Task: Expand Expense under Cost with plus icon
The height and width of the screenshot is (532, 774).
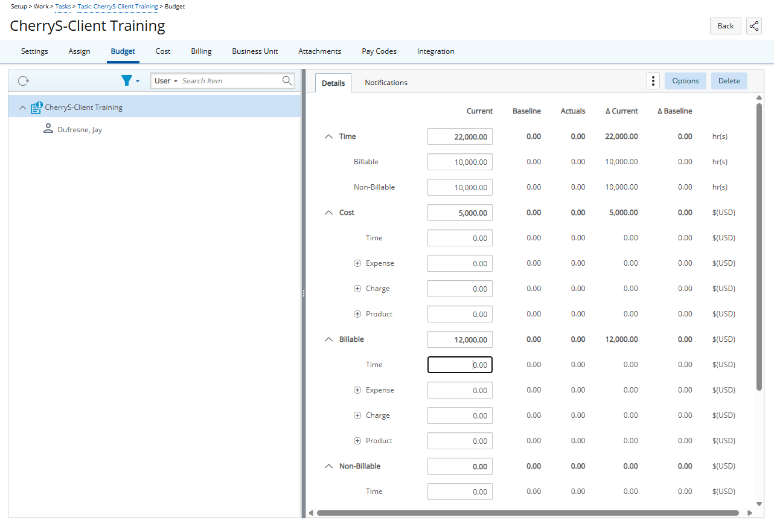Action: (x=357, y=263)
